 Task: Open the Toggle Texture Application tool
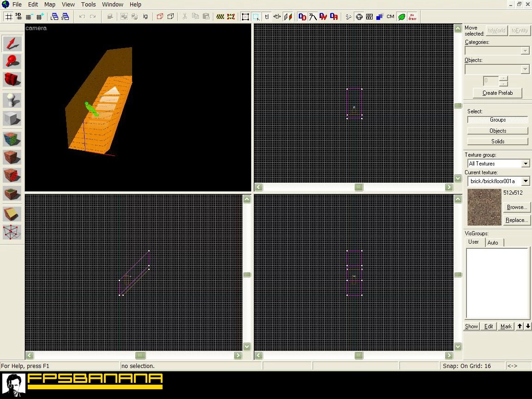tap(12, 139)
